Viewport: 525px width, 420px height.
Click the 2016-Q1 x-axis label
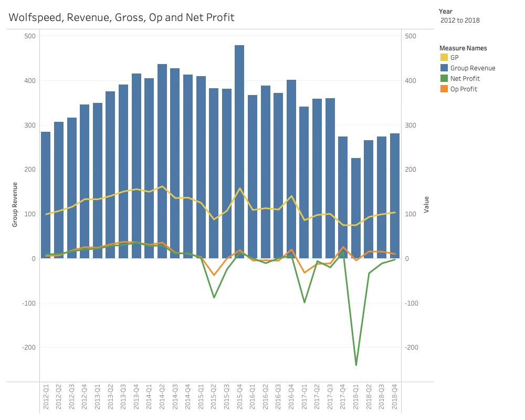click(253, 397)
